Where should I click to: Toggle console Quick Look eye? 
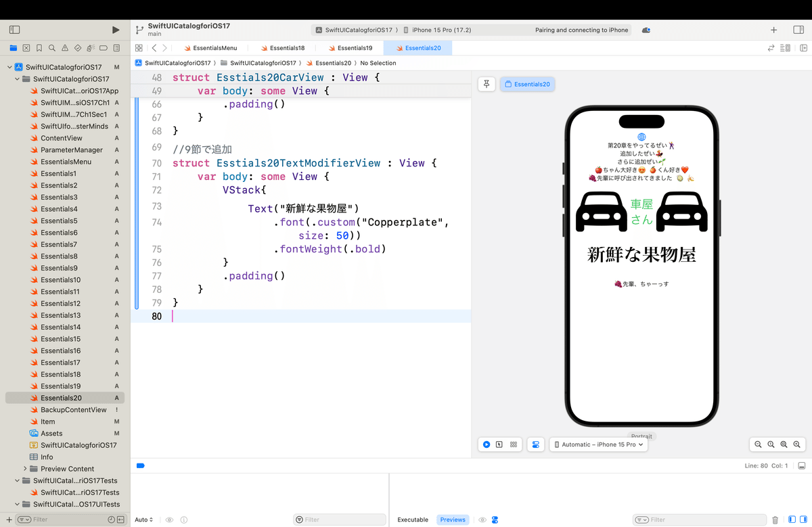coord(482,520)
